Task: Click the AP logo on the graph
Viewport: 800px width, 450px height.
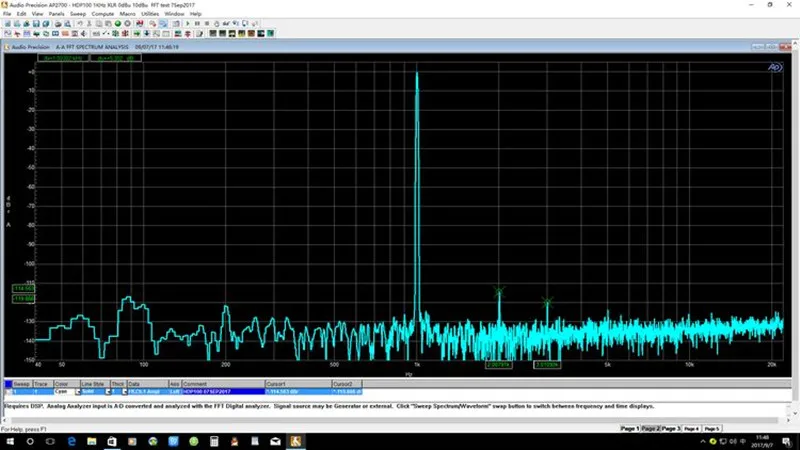Action: pos(774,67)
